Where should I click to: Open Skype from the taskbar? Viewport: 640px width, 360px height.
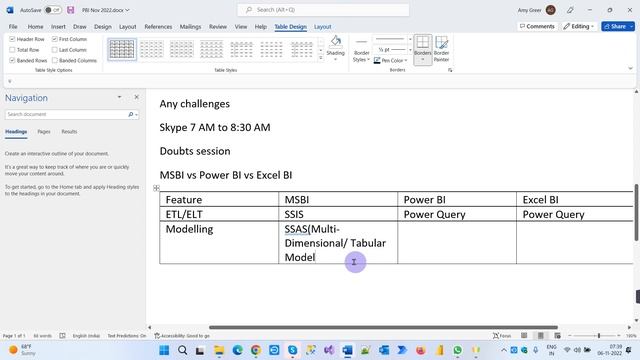pyautogui.click(x=293, y=350)
